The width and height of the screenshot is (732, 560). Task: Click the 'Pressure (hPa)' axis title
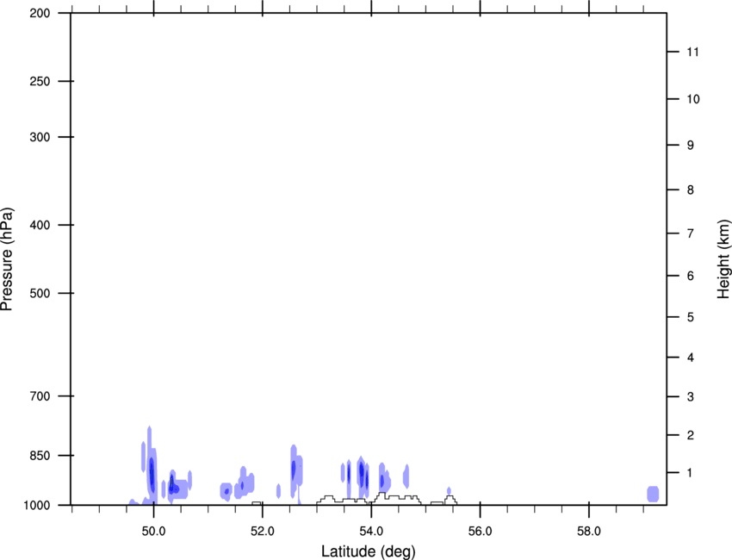point(7,259)
